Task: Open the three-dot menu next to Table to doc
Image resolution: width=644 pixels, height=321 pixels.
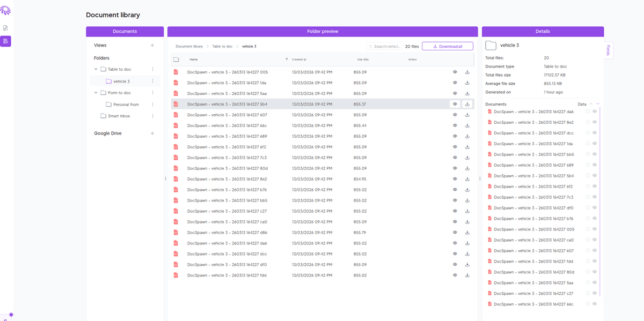Action: pyautogui.click(x=152, y=69)
